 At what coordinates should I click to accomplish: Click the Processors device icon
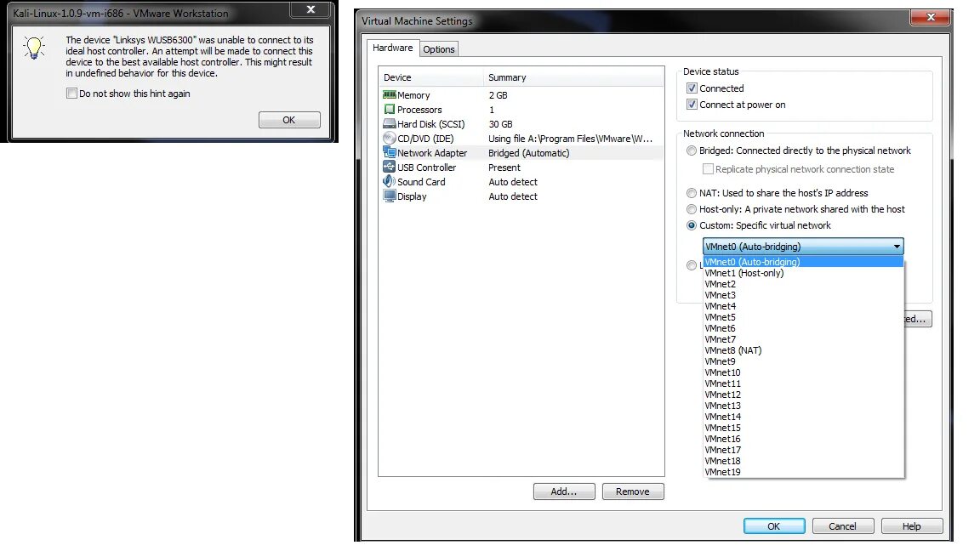click(390, 110)
